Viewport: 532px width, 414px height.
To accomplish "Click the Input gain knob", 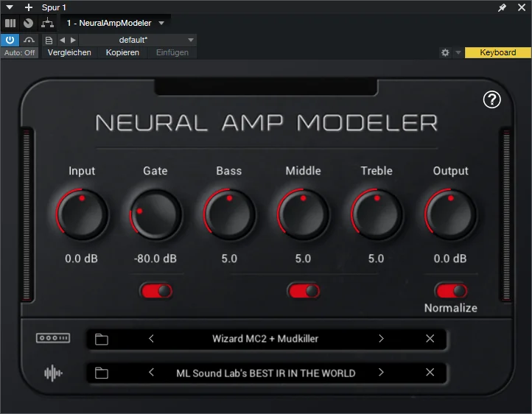I will click(82, 214).
